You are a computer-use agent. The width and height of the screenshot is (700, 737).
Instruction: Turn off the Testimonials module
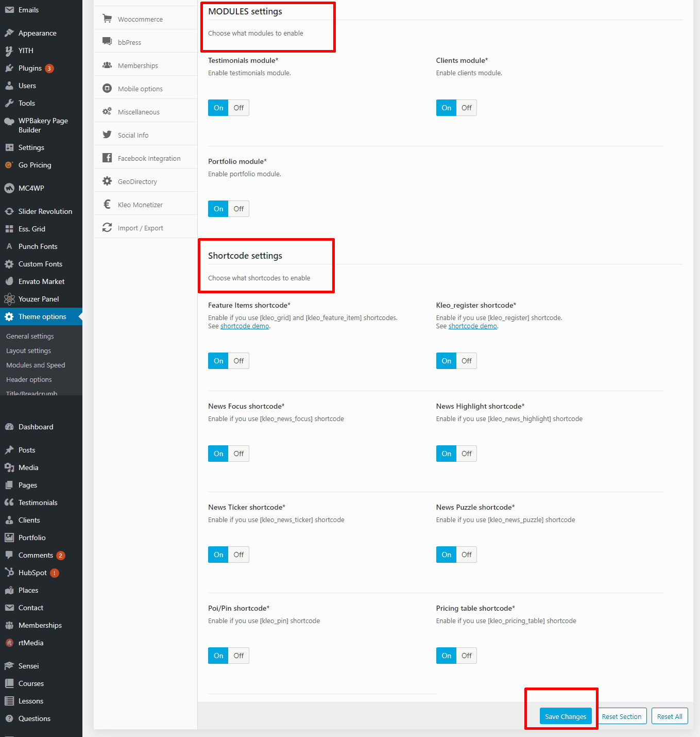pyautogui.click(x=238, y=108)
